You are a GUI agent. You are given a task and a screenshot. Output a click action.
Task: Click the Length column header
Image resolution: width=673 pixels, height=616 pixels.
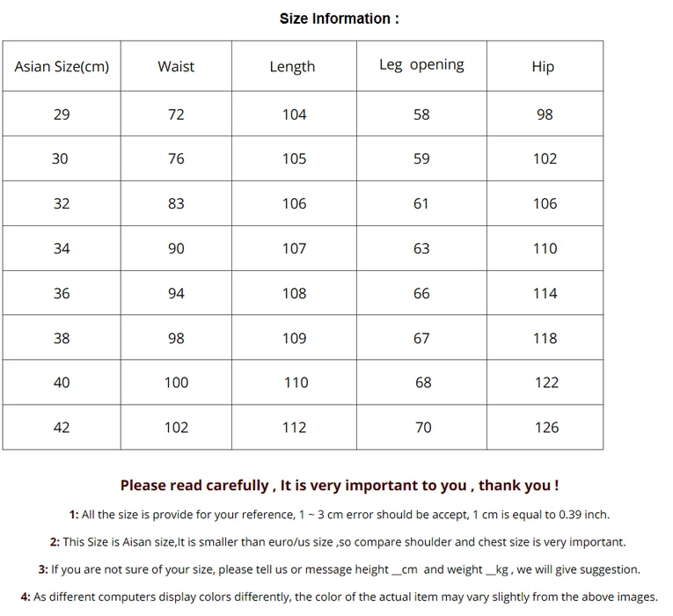pyautogui.click(x=292, y=67)
